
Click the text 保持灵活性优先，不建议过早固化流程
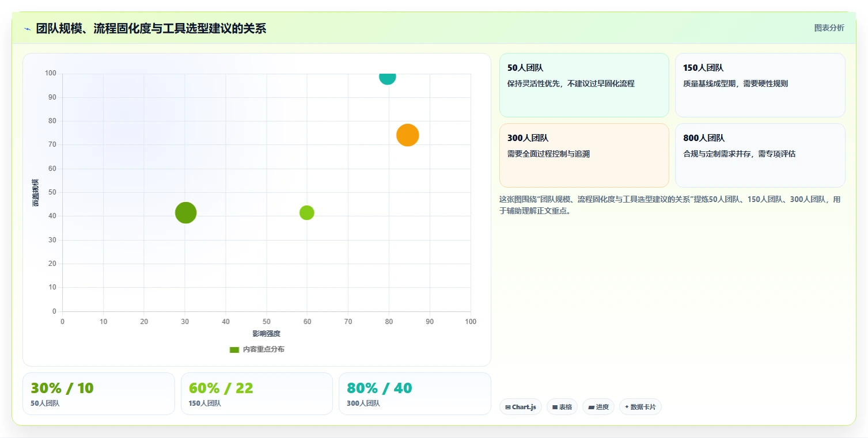(x=571, y=83)
